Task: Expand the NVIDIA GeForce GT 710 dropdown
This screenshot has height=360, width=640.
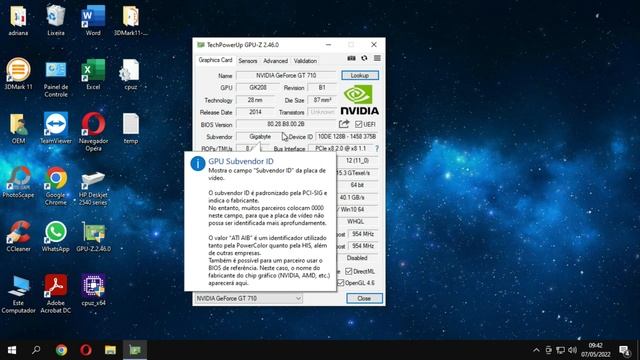Action: pyautogui.click(x=298, y=298)
